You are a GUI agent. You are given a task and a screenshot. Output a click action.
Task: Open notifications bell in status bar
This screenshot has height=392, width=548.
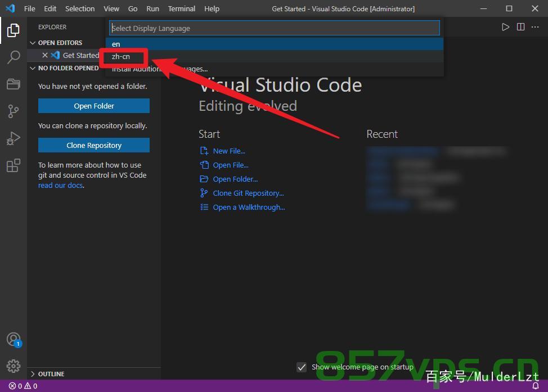coord(535,386)
